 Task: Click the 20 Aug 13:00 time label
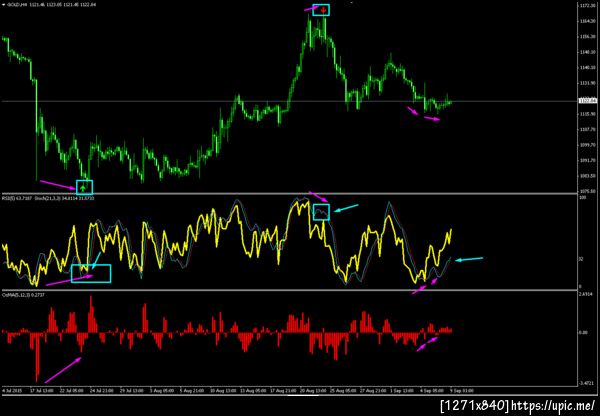(311, 392)
